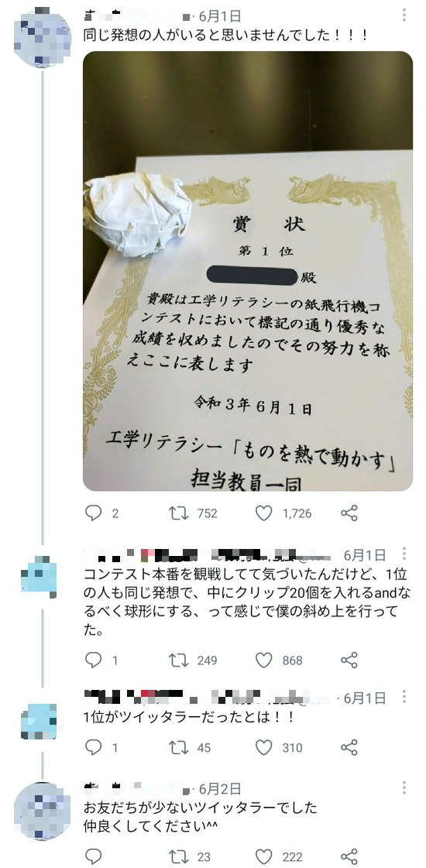This screenshot has height=868, width=426.
Task: Open the first tweet author's profile picture
Action: (42, 37)
